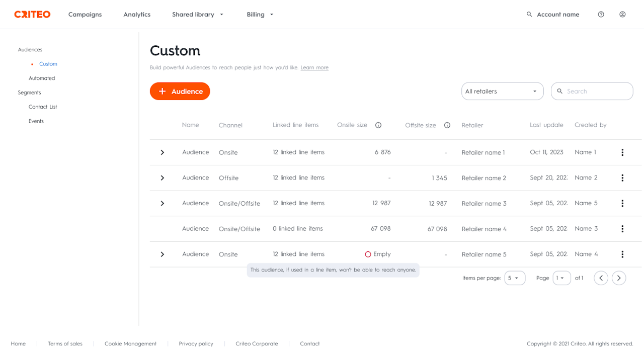Open the kebab menu for Retailer name 1
The image size is (644, 358).
(622, 152)
